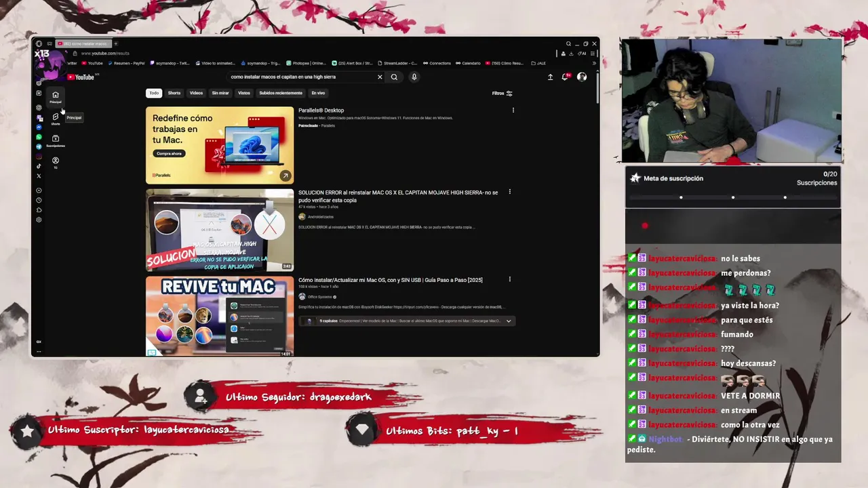The image size is (868, 488).
Task: Click the REVIVE tu MAC thumbnail
Action: click(x=220, y=316)
